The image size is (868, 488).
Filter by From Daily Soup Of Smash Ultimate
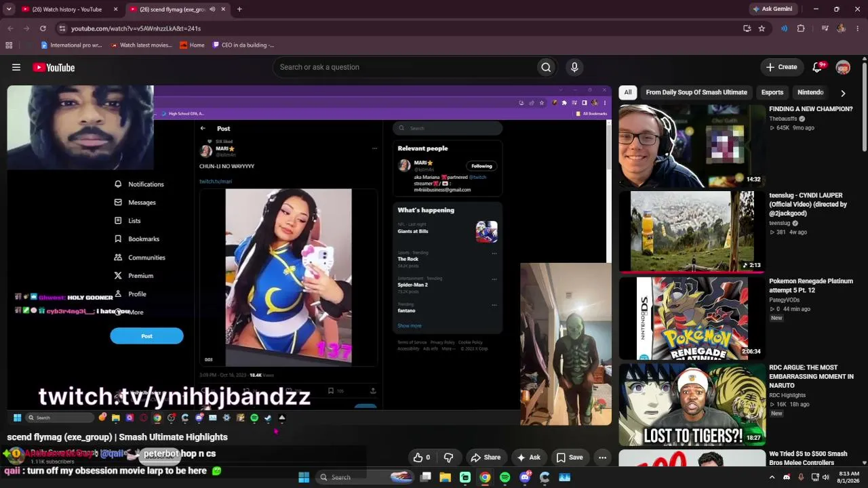pos(696,92)
